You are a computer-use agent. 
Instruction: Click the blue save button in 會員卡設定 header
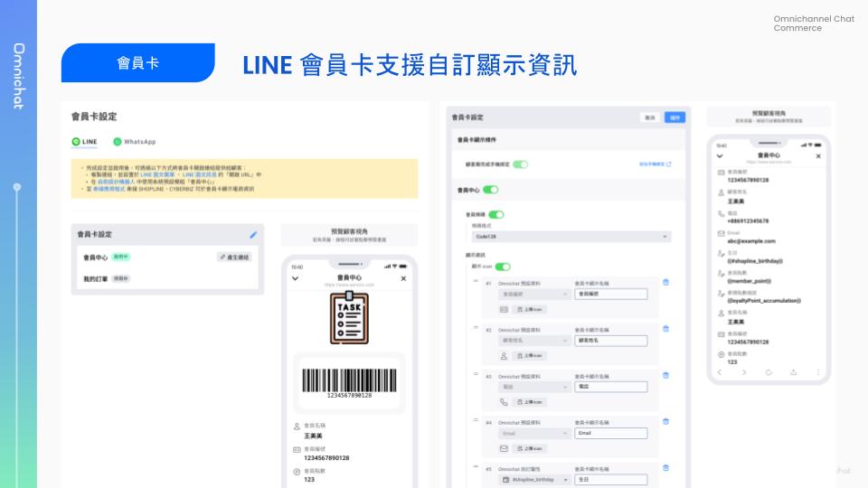675,117
